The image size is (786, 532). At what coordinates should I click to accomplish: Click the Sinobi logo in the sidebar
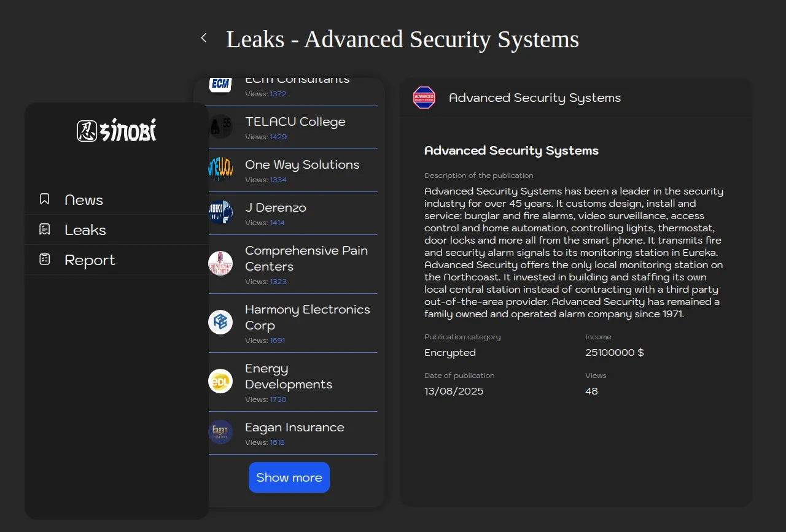pyautogui.click(x=117, y=131)
